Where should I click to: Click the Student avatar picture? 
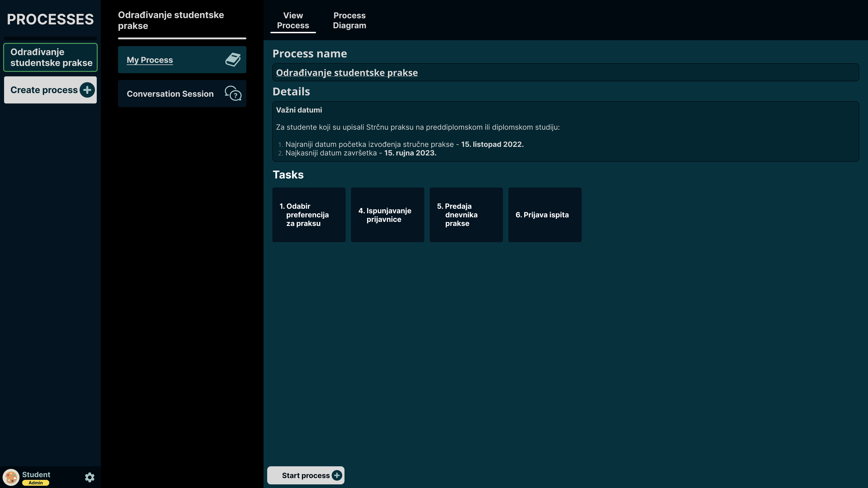[x=11, y=477]
